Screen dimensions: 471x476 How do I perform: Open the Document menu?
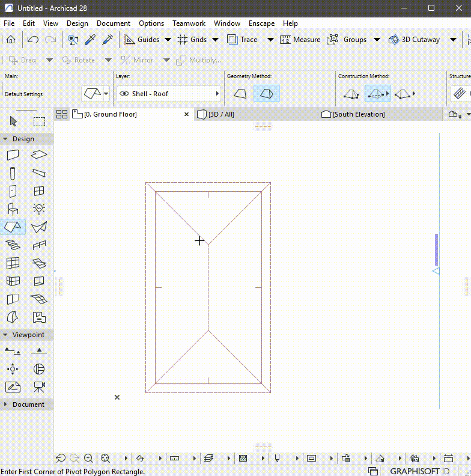tap(113, 23)
